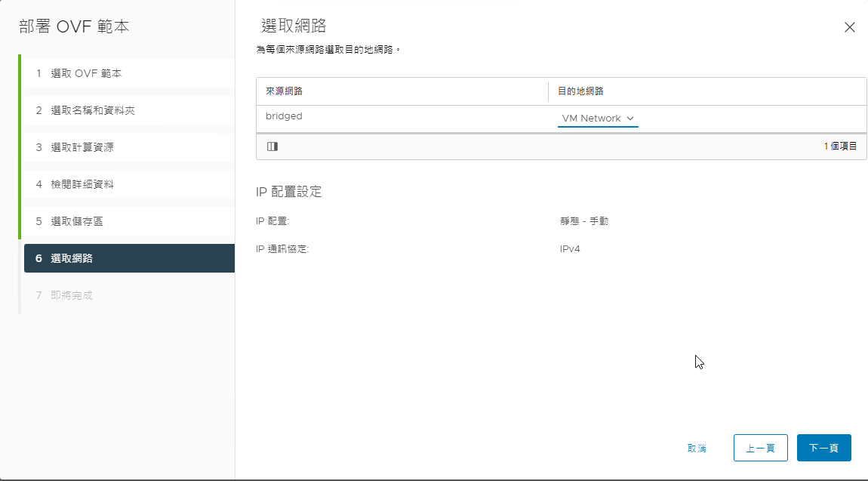Viewport: 868px width, 481px height.
Task: Click the IP 配置 label
Action: (272, 221)
